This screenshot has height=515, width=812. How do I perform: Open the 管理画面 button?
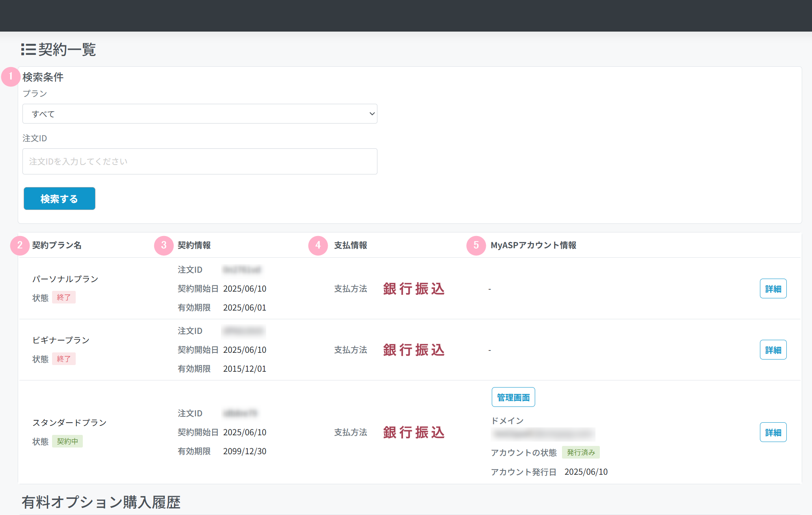point(513,397)
